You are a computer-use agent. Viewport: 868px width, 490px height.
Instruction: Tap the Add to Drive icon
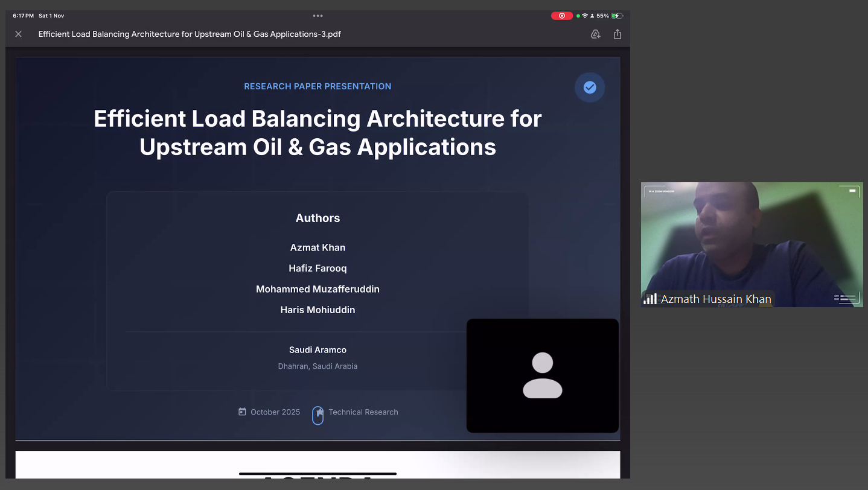click(595, 34)
